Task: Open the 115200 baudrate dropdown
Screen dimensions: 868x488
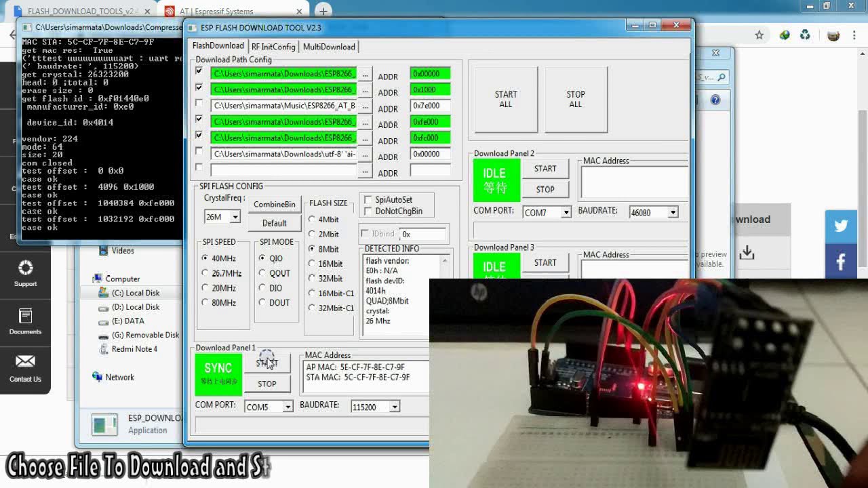Action: (x=395, y=407)
